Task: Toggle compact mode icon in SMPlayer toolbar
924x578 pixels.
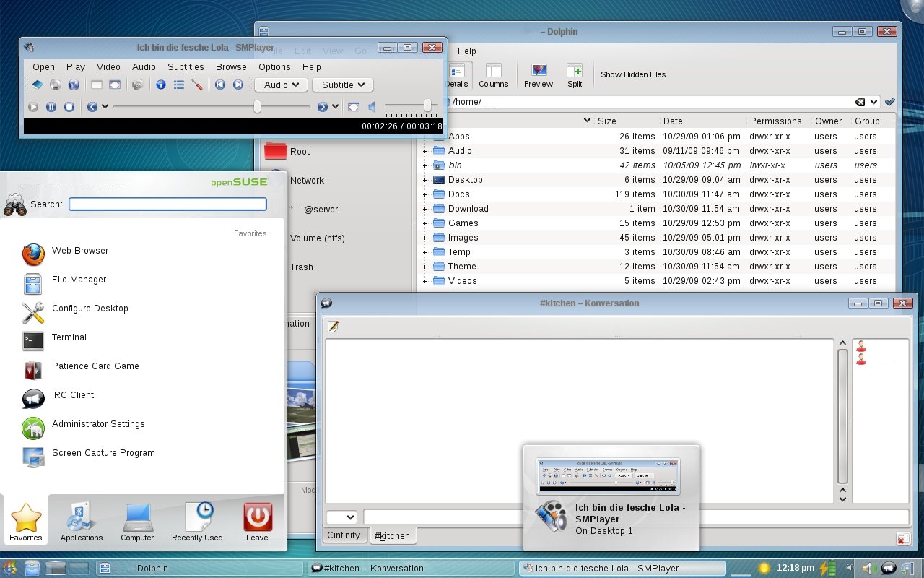Action: tap(97, 85)
